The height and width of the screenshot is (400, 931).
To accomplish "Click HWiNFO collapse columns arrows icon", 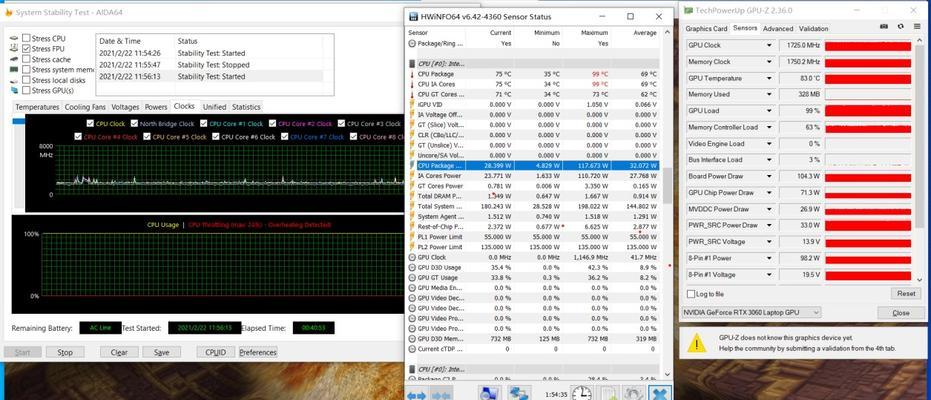I will tap(441, 395).
